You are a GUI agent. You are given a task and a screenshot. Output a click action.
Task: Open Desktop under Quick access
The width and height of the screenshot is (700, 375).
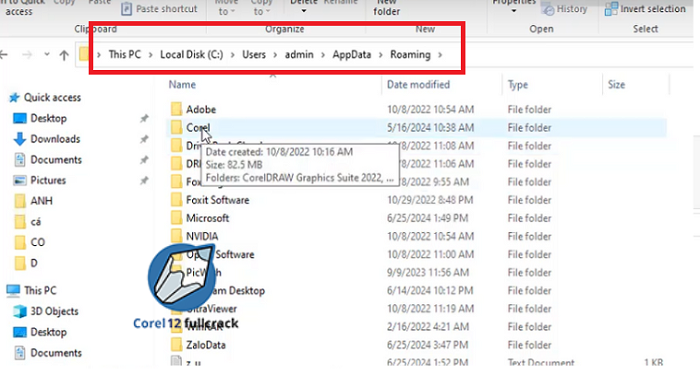point(48,118)
